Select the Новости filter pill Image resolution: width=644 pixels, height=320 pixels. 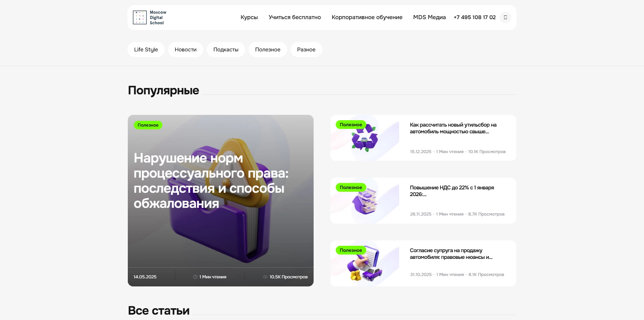coord(185,49)
